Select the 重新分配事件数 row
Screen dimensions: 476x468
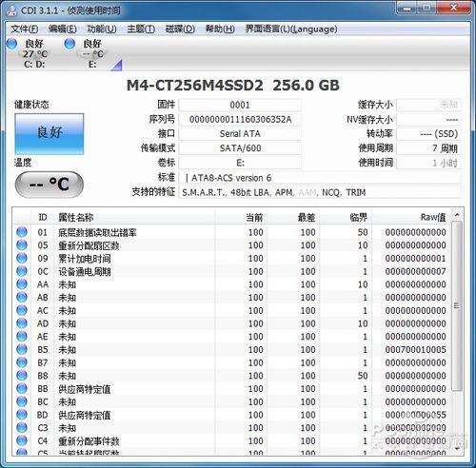tap(232, 440)
